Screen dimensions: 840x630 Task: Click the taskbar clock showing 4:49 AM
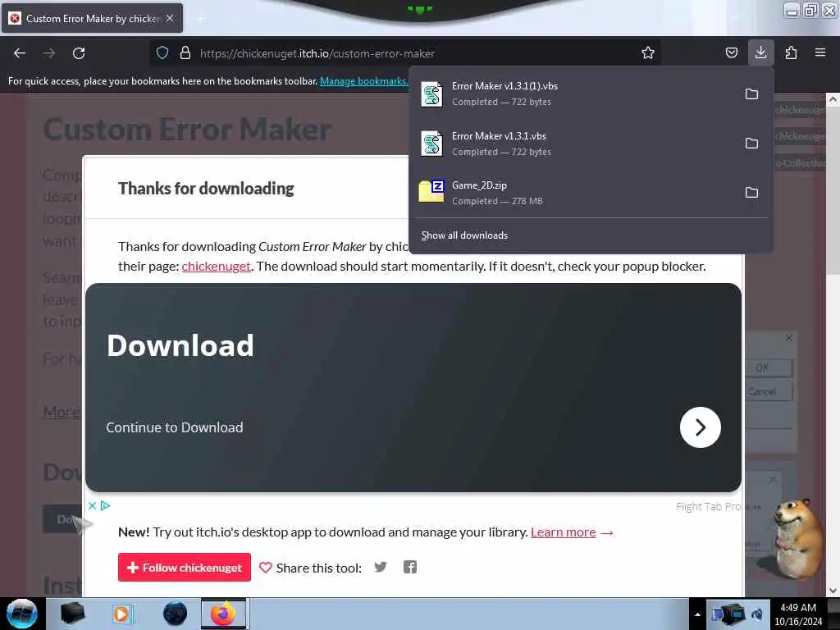(797, 614)
